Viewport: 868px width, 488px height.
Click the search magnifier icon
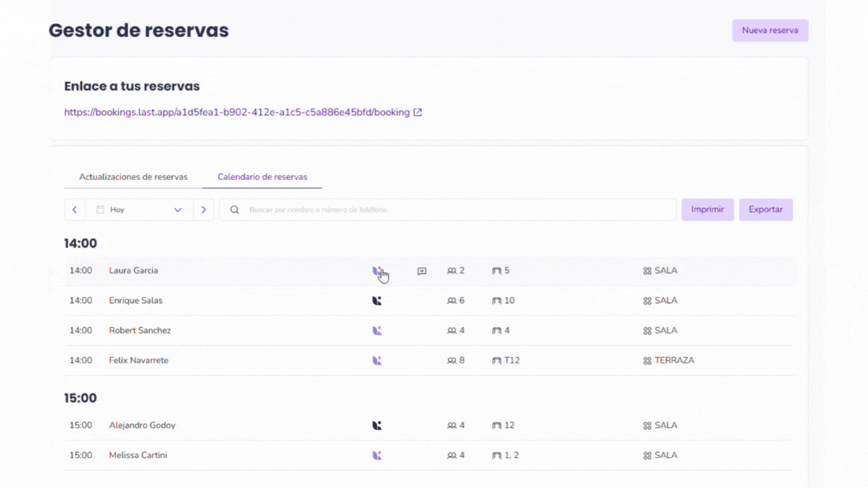click(x=235, y=210)
